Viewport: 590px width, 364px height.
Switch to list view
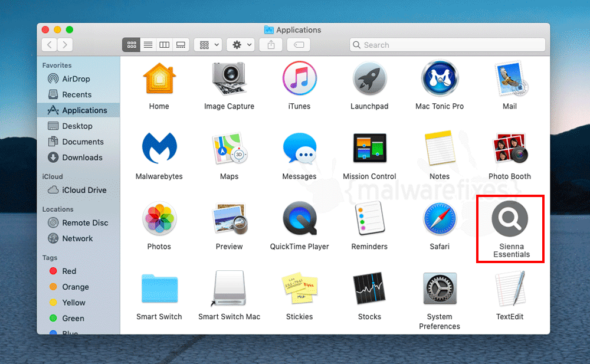click(x=148, y=45)
